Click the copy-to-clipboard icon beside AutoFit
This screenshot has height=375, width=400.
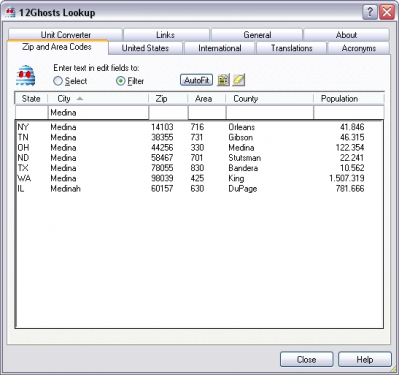click(x=223, y=80)
